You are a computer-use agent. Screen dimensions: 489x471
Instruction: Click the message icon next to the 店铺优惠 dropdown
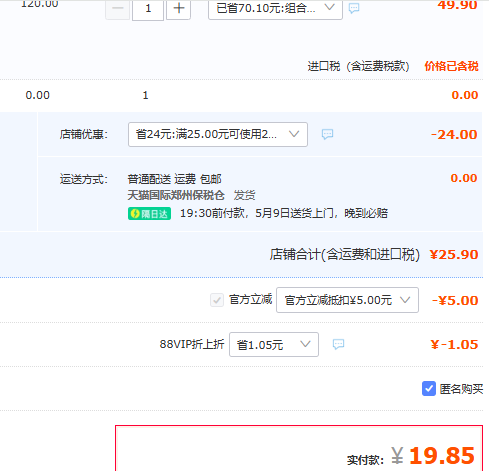(x=327, y=134)
